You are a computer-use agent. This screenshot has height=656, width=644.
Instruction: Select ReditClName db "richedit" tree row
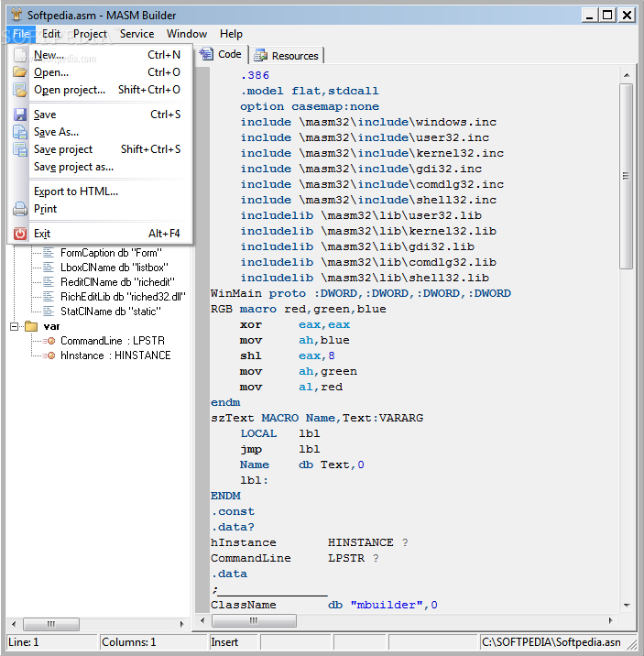(x=117, y=282)
